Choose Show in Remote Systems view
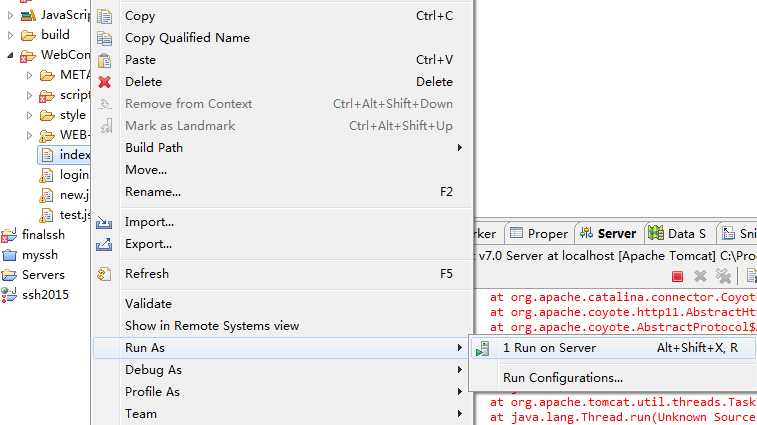 281,326
